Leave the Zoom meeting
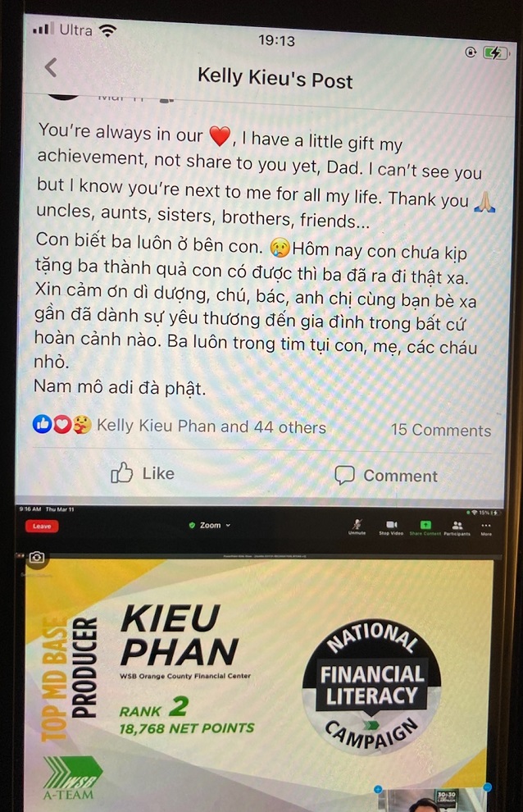 tap(42, 526)
